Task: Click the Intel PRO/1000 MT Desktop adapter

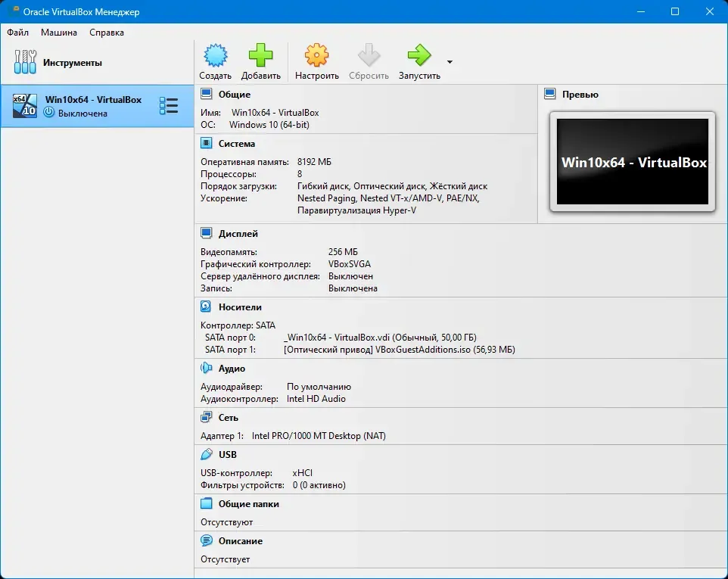Action: pos(319,435)
